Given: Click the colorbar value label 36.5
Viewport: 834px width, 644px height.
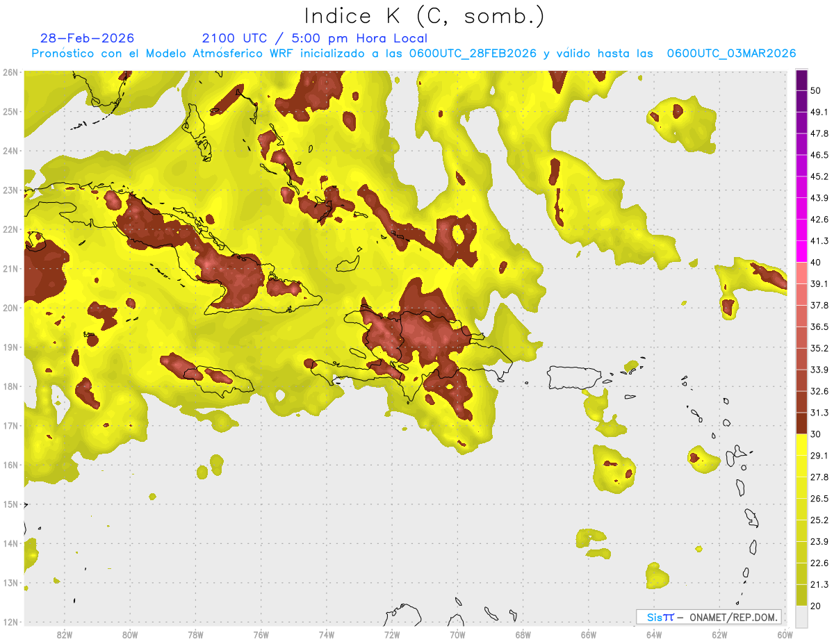Looking at the screenshot, I should pyautogui.click(x=819, y=327).
